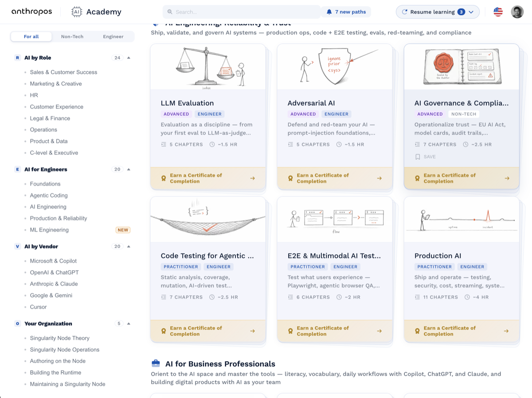Click 7 new paths button
The height and width of the screenshot is (398, 532).
coord(346,12)
